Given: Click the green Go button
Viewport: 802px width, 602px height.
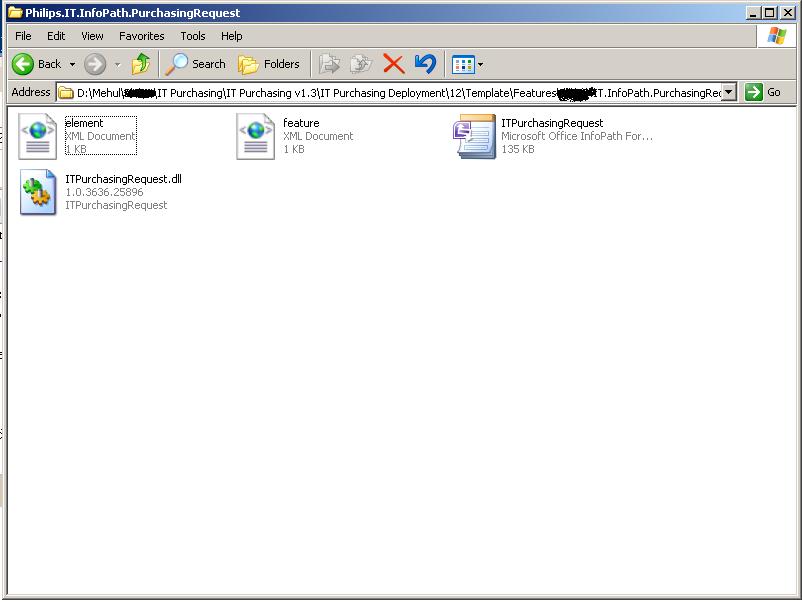Looking at the screenshot, I should point(763,92).
